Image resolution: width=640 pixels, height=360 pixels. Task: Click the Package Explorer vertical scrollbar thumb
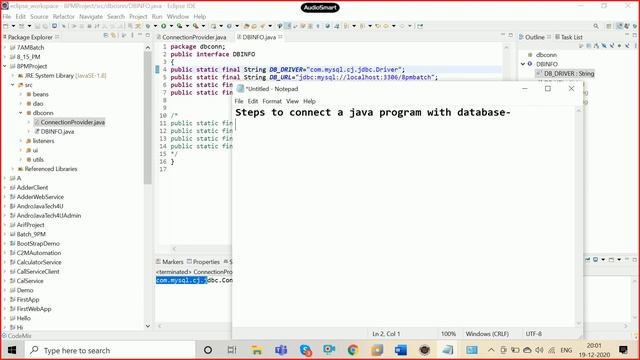(148, 118)
